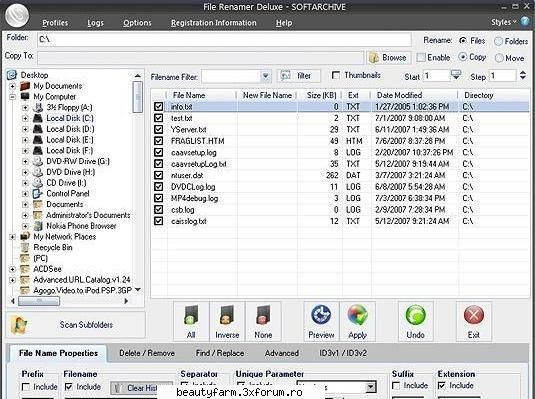Click the Select All files icon

tap(191, 315)
